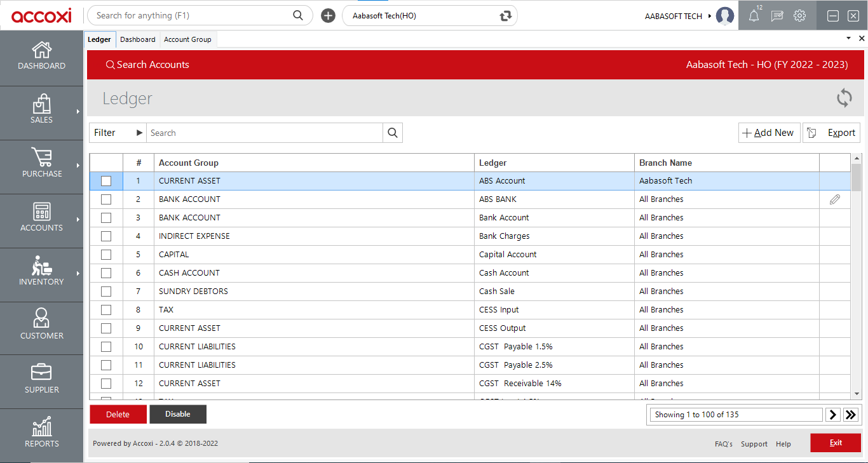Click the switch branch icon beside Aabasoft Tech(HO)
Image resolution: width=868 pixels, height=463 pixels.
point(506,16)
